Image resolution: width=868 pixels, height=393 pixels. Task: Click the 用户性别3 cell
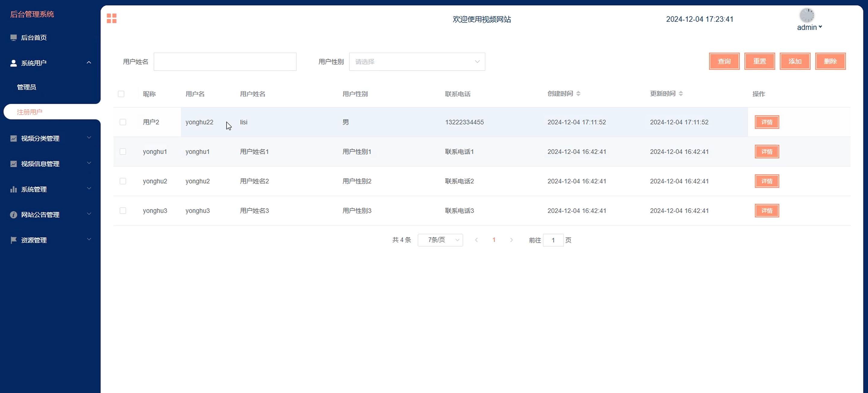coord(357,210)
